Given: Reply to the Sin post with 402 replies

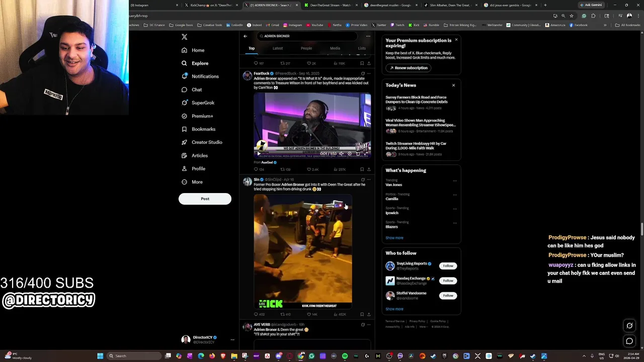Looking at the screenshot, I should pos(259,314).
